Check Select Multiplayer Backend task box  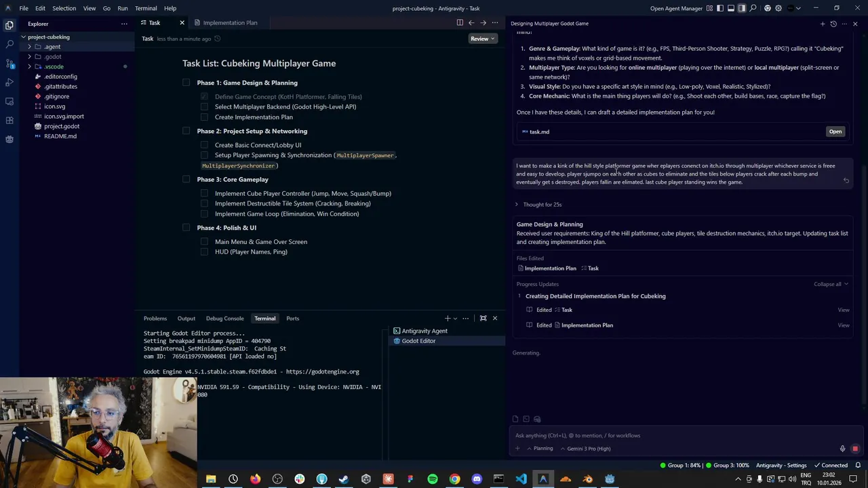204,106
